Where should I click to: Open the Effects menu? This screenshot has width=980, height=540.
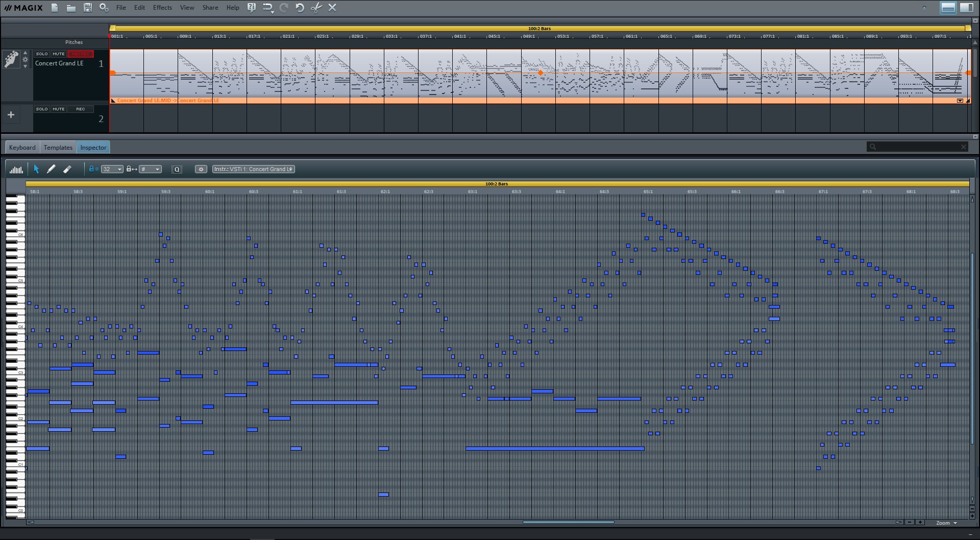click(162, 7)
